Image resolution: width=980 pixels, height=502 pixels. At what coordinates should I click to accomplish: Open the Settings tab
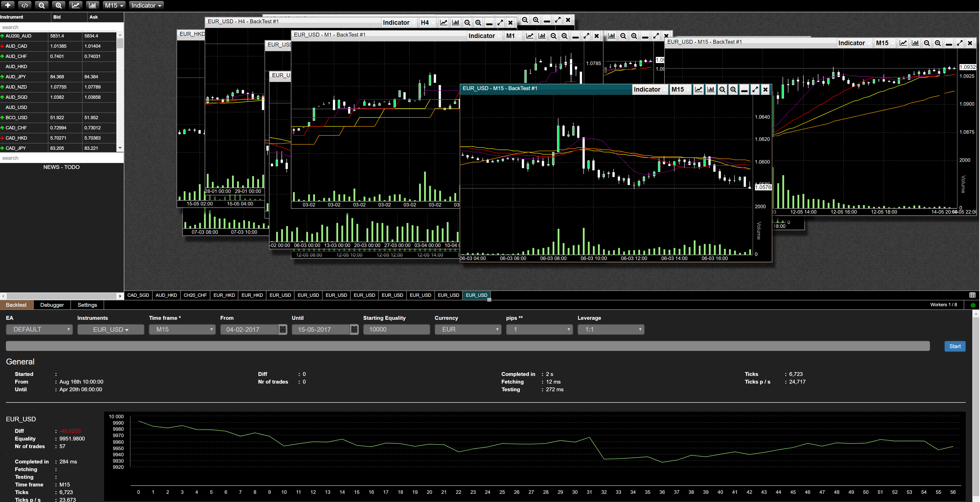coord(87,305)
